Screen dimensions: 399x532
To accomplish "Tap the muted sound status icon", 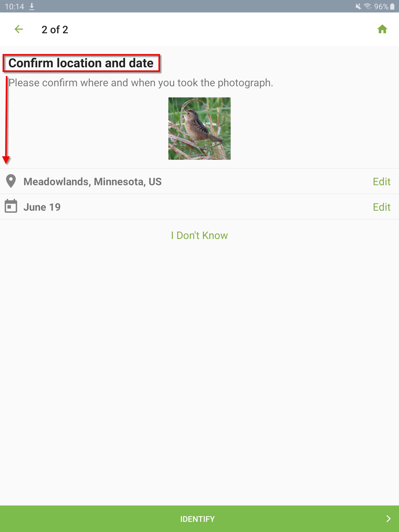I will pyautogui.click(x=358, y=6).
